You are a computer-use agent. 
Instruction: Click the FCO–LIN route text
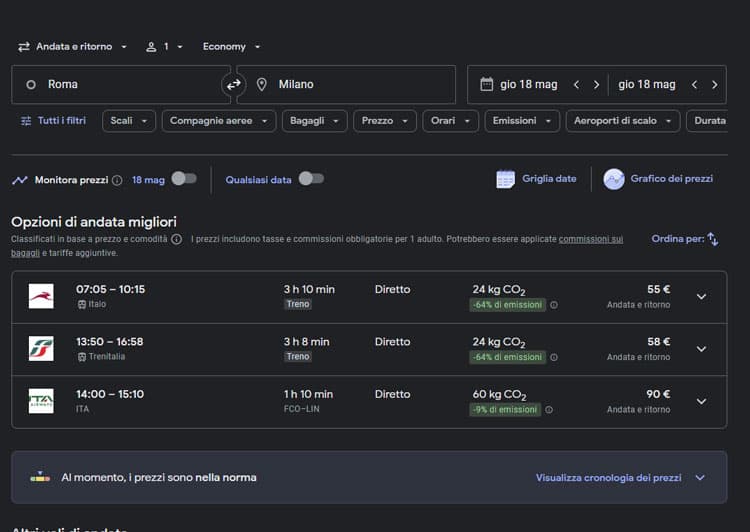click(301, 410)
